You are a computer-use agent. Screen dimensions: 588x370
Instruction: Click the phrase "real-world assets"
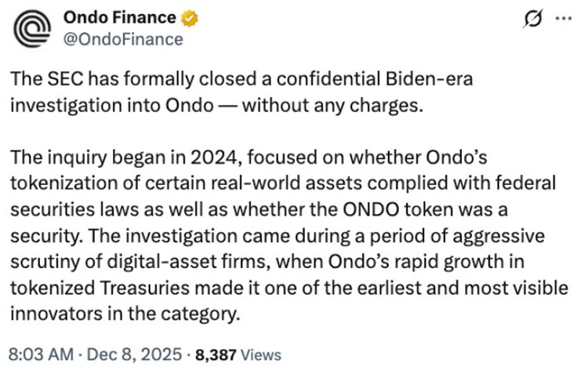pyautogui.click(x=258, y=183)
